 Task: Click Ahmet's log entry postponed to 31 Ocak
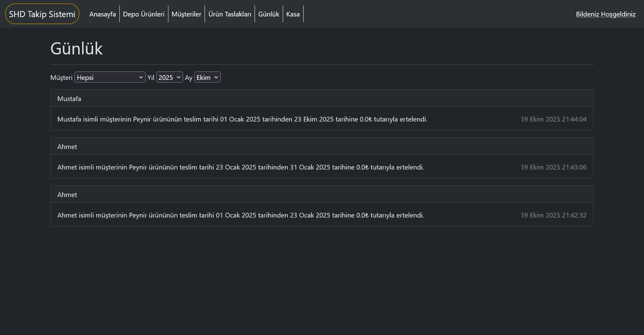click(x=240, y=167)
